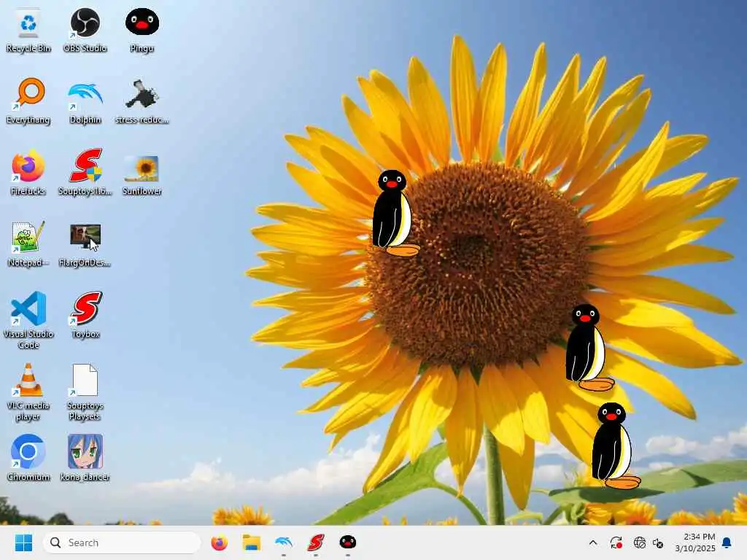Click the Pingu penguin on the sunflower center

click(x=395, y=214)
